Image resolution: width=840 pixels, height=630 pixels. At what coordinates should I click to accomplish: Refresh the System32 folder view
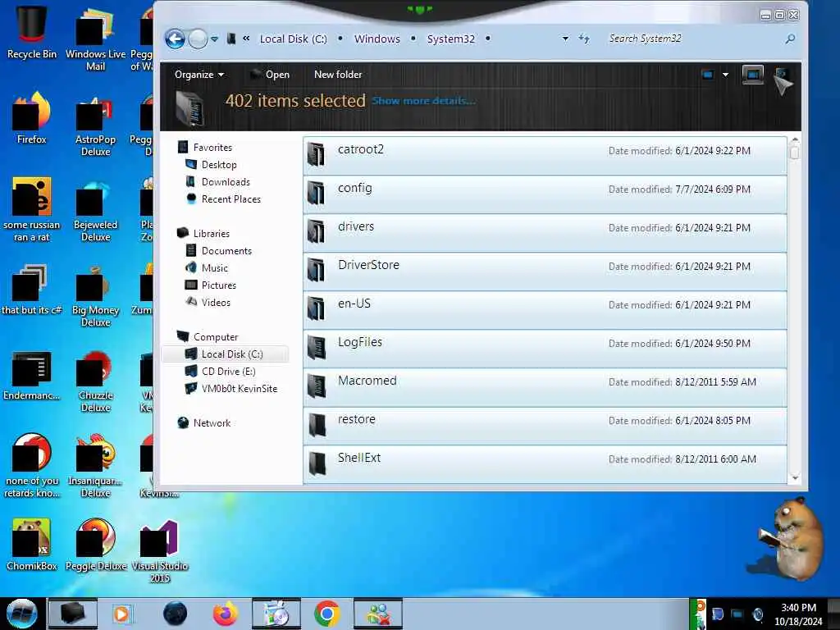click(x=584, y=39)
